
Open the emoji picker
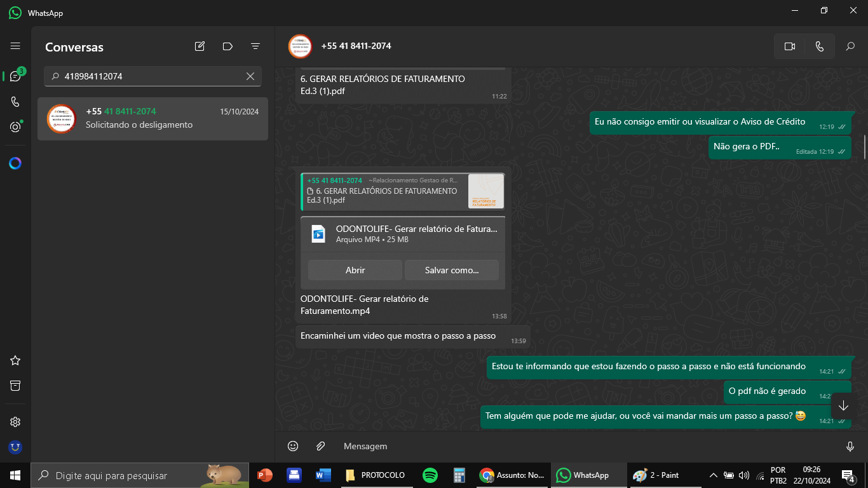[x=293, y=446]
